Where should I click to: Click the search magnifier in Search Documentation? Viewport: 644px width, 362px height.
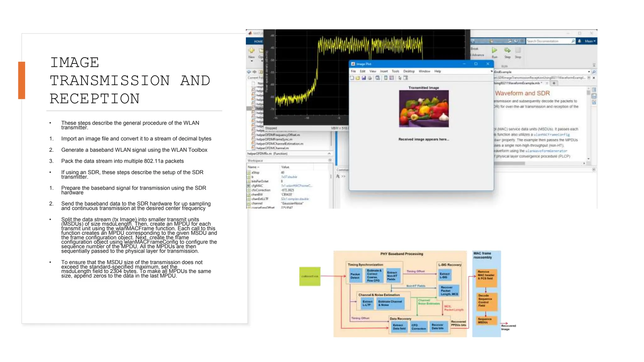(x=573, y=41)
